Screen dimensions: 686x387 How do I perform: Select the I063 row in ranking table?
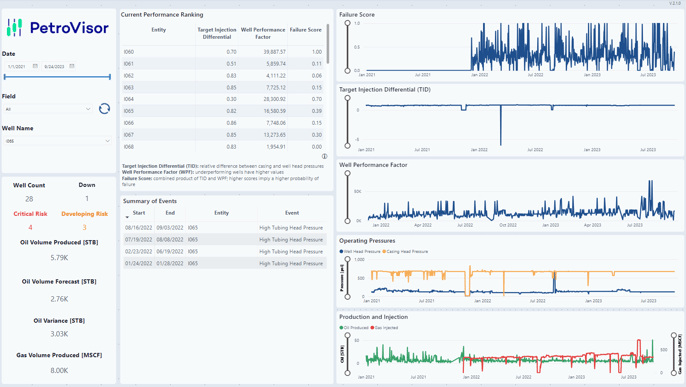coord(223,87)
